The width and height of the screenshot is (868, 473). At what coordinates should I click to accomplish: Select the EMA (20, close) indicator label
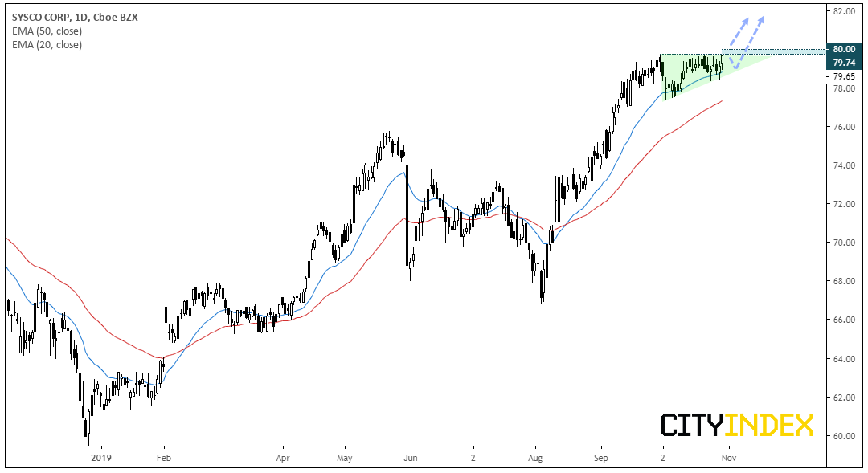click(47, 45)
